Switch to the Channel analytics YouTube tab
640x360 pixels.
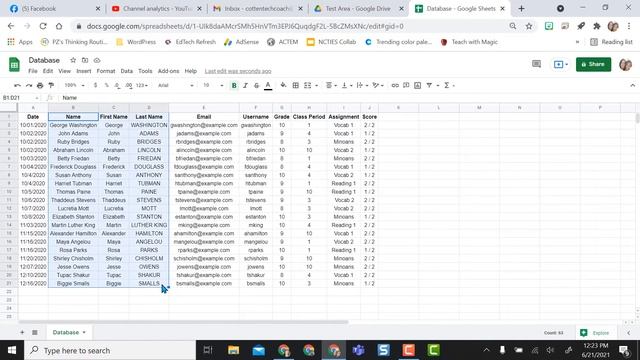[x=157, y=9]
